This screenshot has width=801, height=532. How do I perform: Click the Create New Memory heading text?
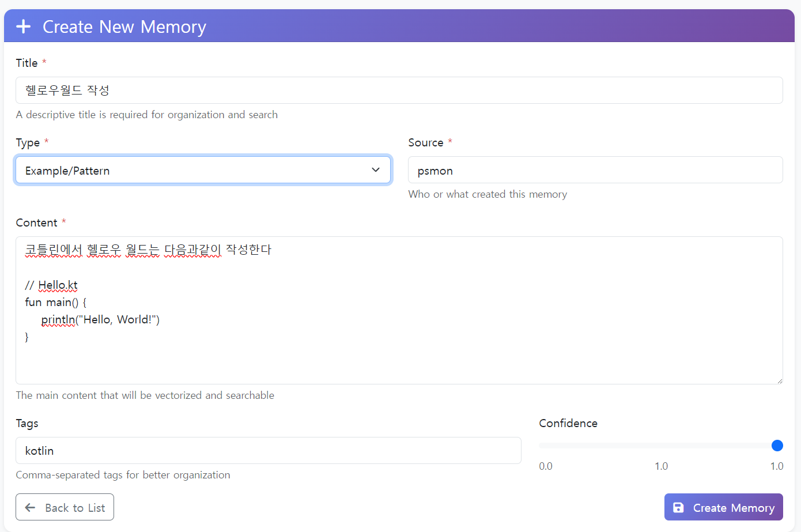124,27
